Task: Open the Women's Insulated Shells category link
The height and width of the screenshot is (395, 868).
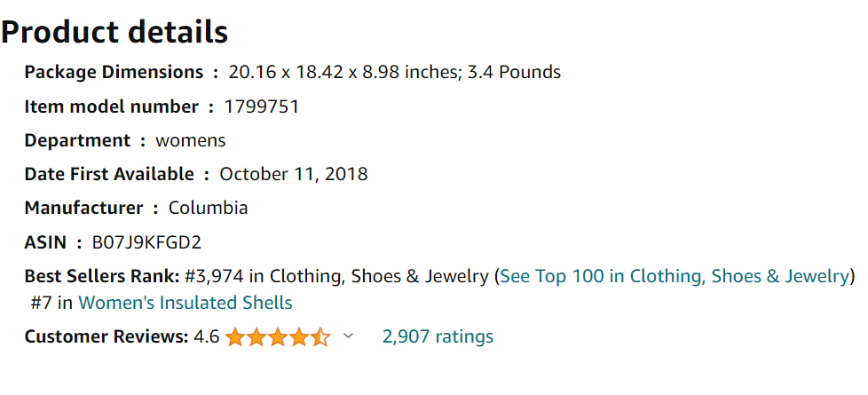Action: tap(185, 303)
